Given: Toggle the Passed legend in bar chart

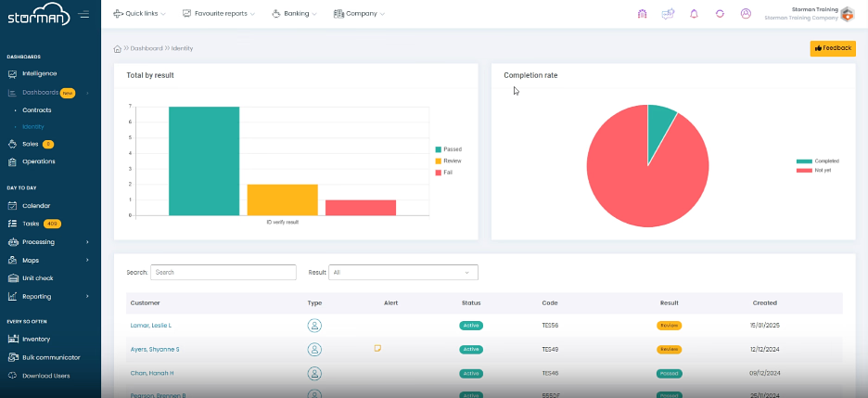Looking at the screenshot, I should [x=449, y=149].
